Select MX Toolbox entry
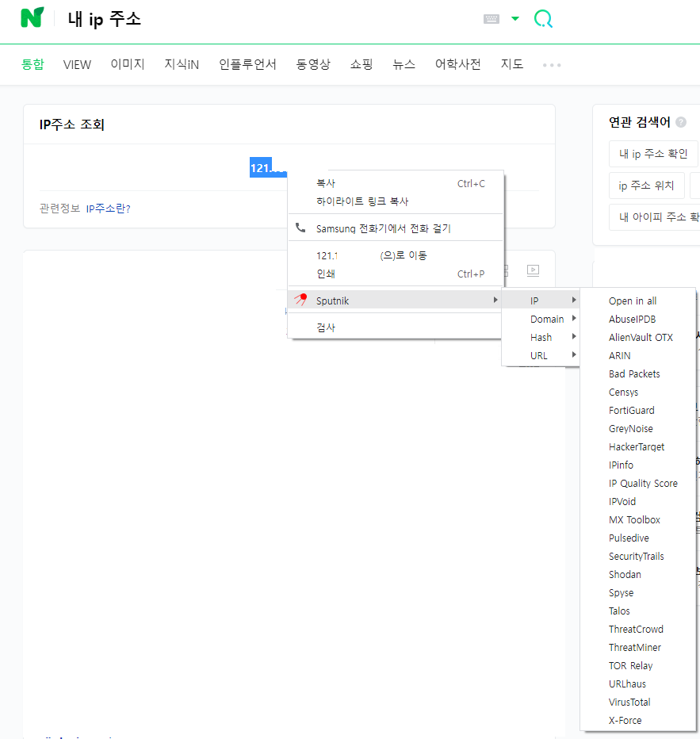Image resolution: width=700 pixels, height=739 pixels. point(638,520)
